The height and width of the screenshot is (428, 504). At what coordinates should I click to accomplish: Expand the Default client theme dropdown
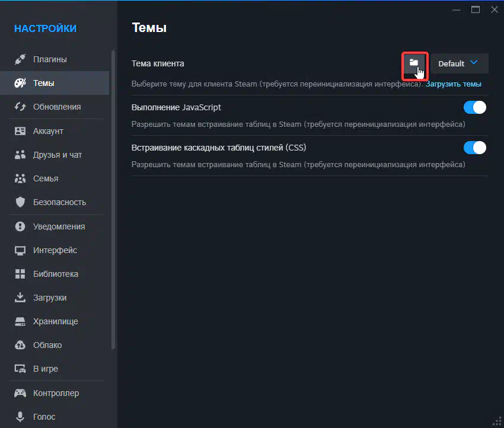click(x=460, y=63)
